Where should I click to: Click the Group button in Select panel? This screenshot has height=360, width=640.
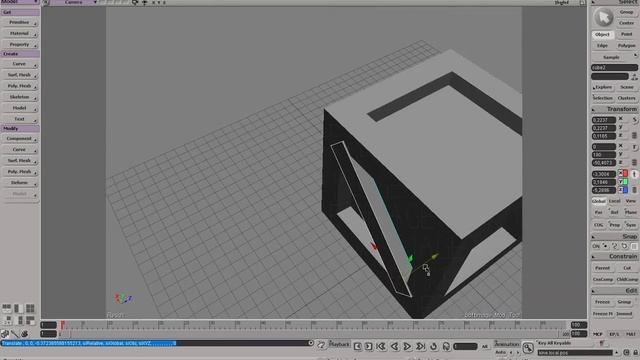coord(627,12)
